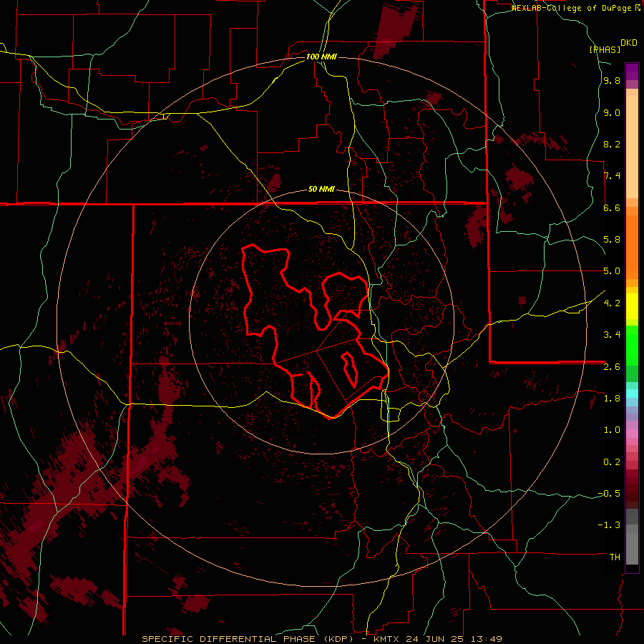Click the 1.0 value on the scale

coord(612,430)
